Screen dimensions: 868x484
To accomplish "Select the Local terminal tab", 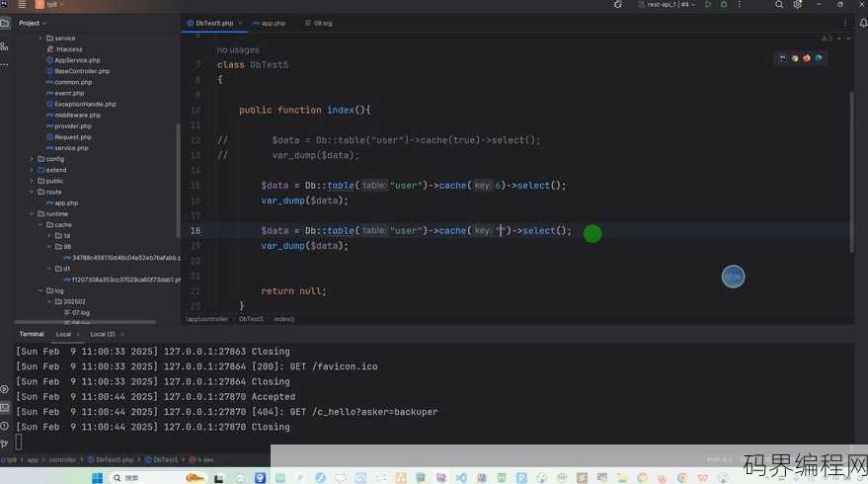I will coord(63,335).
